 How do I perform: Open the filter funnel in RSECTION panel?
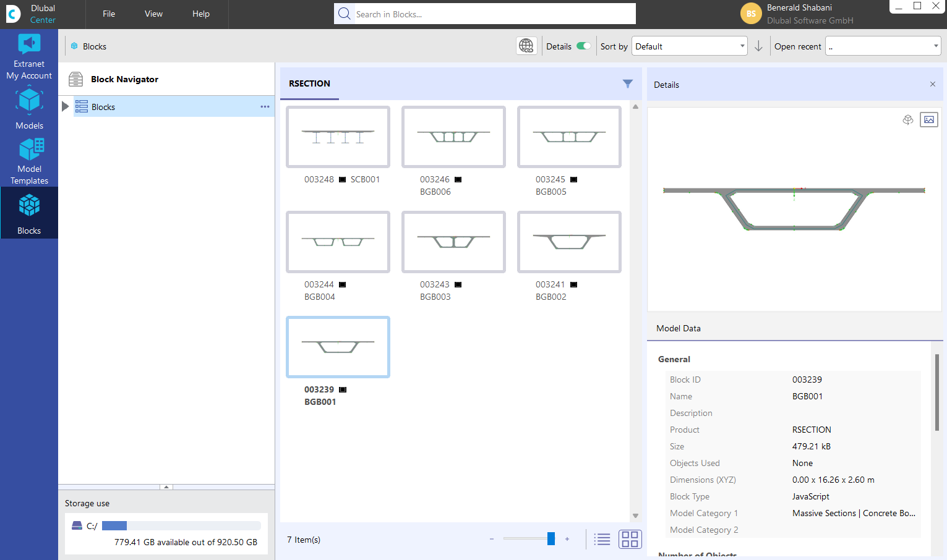point(628,83)
